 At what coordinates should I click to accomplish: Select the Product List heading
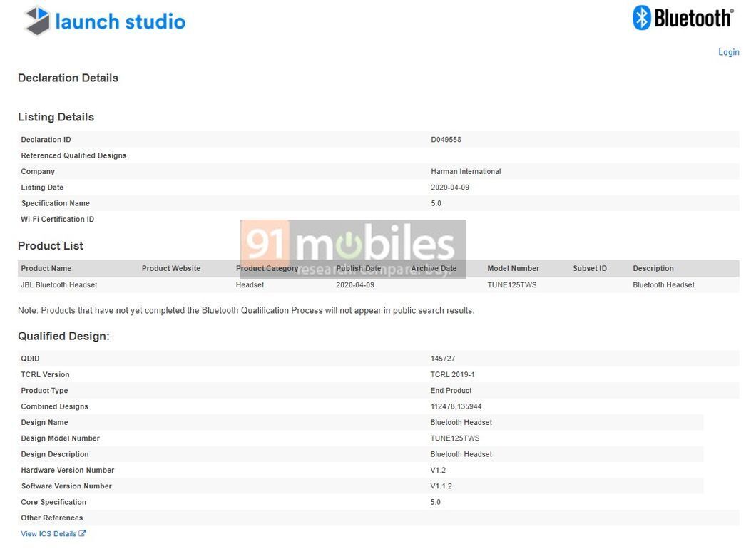pos(51,246)
